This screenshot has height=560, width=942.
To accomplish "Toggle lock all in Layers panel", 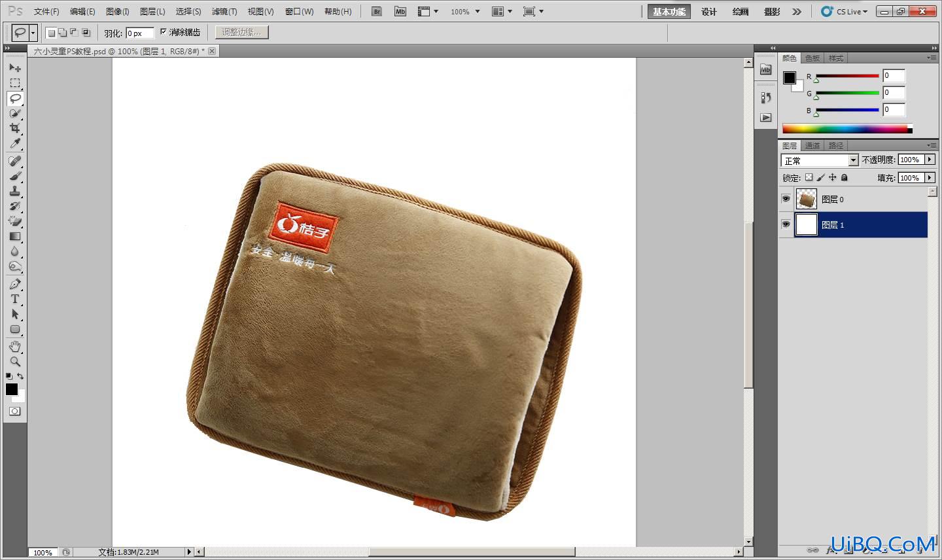I will 844,177.
